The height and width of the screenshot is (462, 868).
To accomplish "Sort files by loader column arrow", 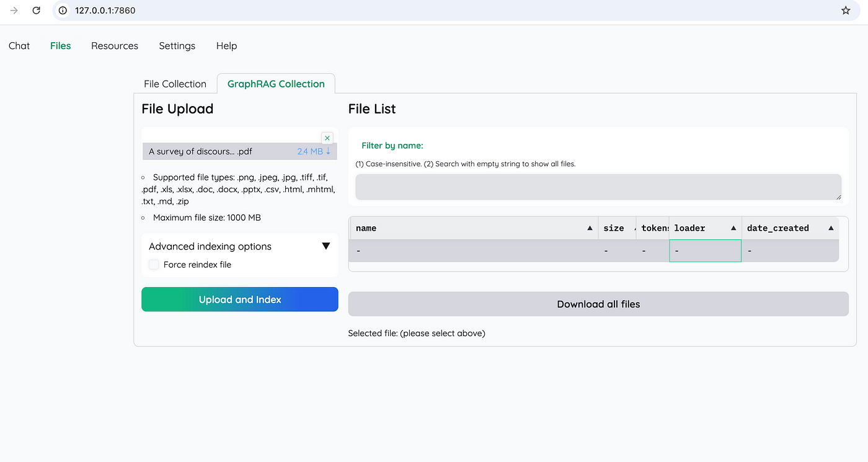I will (733, 228).
